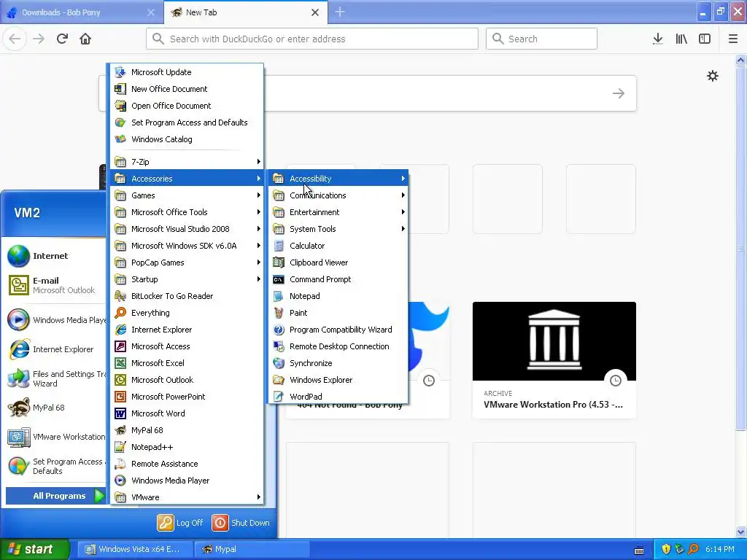This screenshot has width=747, height=560.
Task: Click the Windows Media Player icon in Start panel
Action: (x=18, y=320)
